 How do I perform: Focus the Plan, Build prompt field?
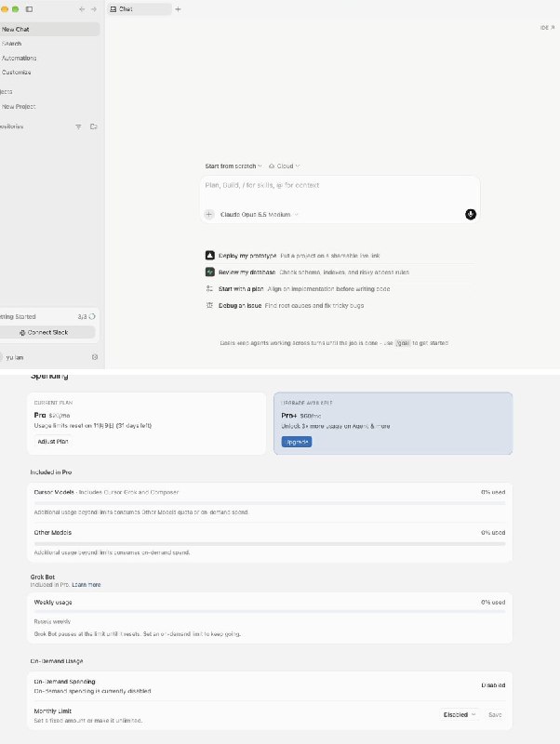tap(340, 185)
